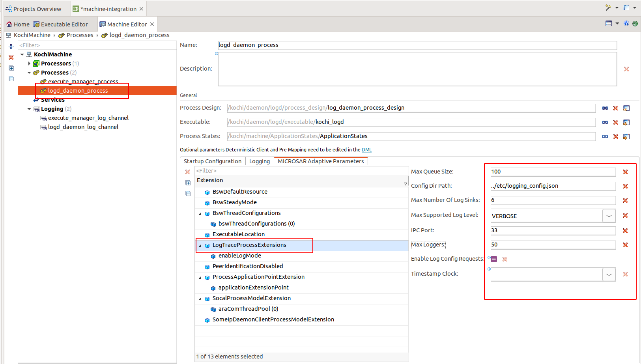Open Max Supported Log Level dropdown
Viewport: 641px width, 364px height.
pos(609,216)
